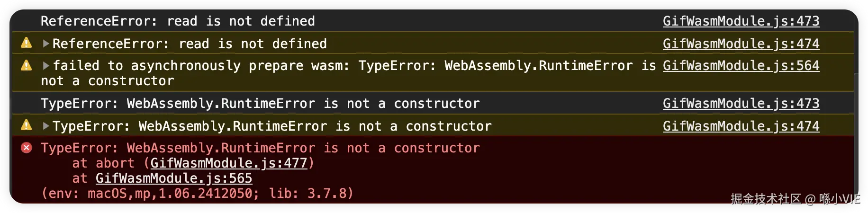Open GifWasmModule.js:474 link on the ReferenceError warning row
This screenshot has height=213, width=868.
(x=741, y=44)
